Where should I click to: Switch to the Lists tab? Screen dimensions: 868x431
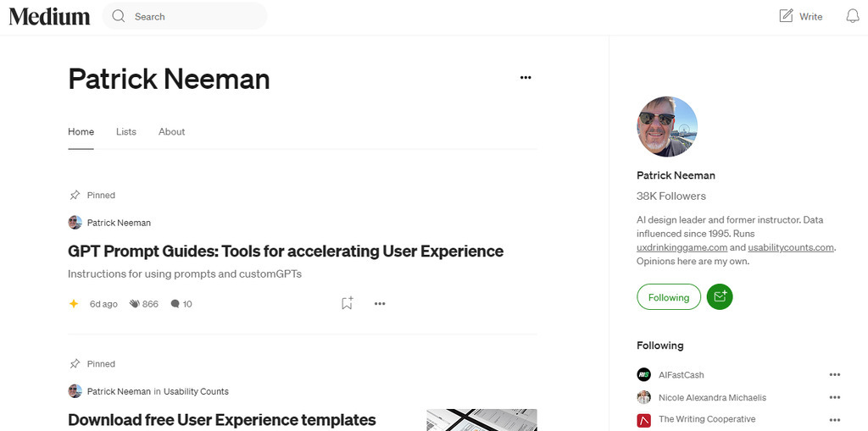tap(126, 132)
